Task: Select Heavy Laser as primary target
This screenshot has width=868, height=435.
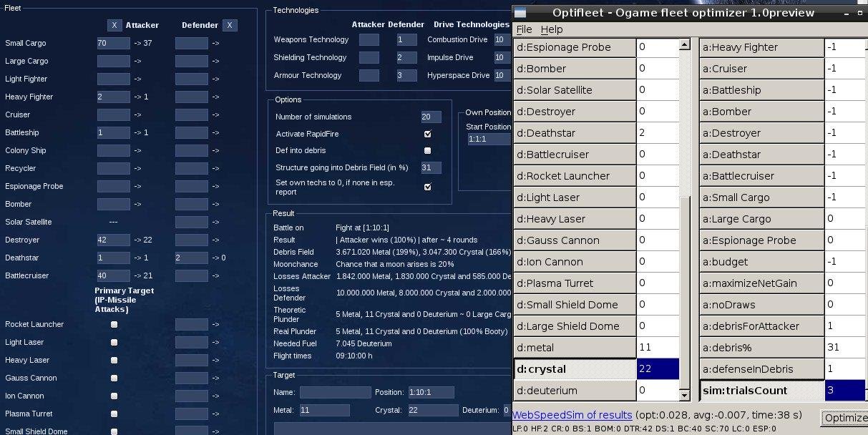Action: pyautogui.click(x=114, y=360)
